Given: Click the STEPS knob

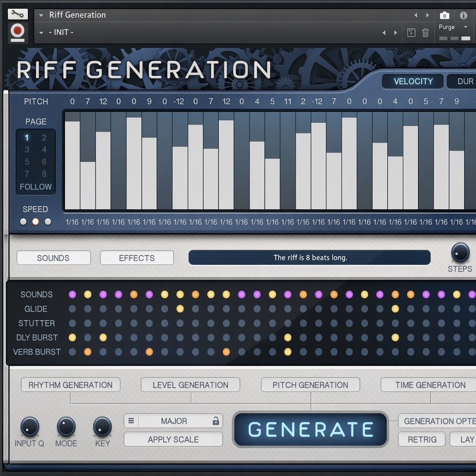Looking at the screenshot, I should [x=460, y=252].
